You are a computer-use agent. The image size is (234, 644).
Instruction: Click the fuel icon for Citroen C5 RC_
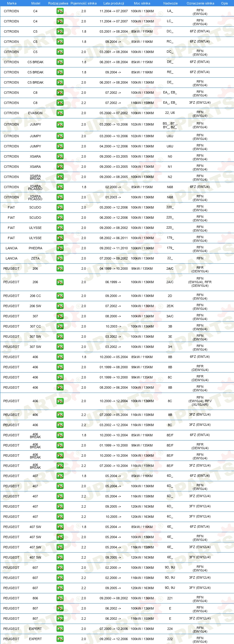(x=60, y=42)
